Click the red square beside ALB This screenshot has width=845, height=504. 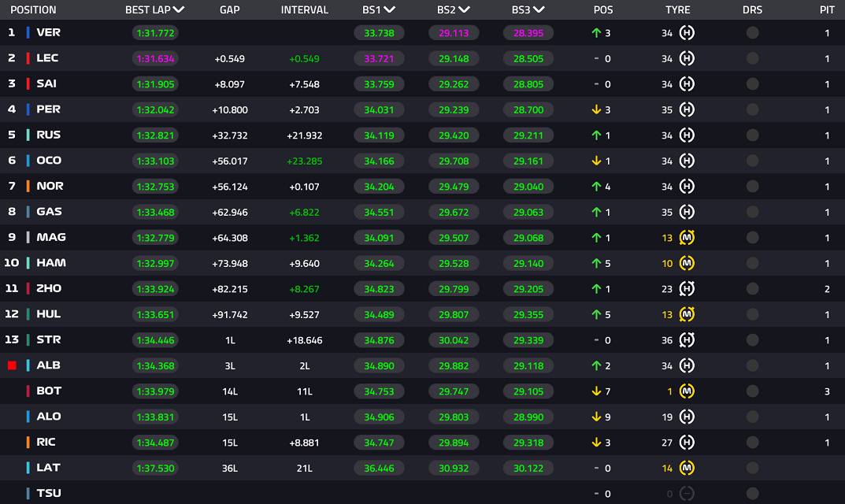click(x=12, y=365)
